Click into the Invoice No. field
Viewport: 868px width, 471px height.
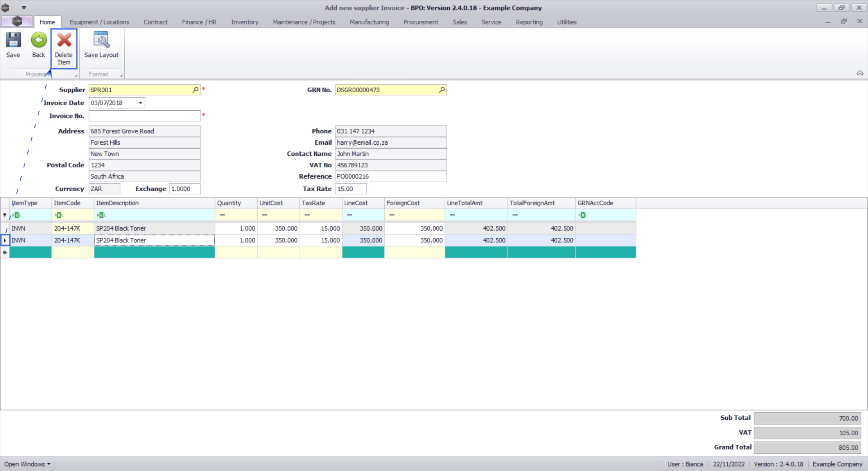(145, 116)
